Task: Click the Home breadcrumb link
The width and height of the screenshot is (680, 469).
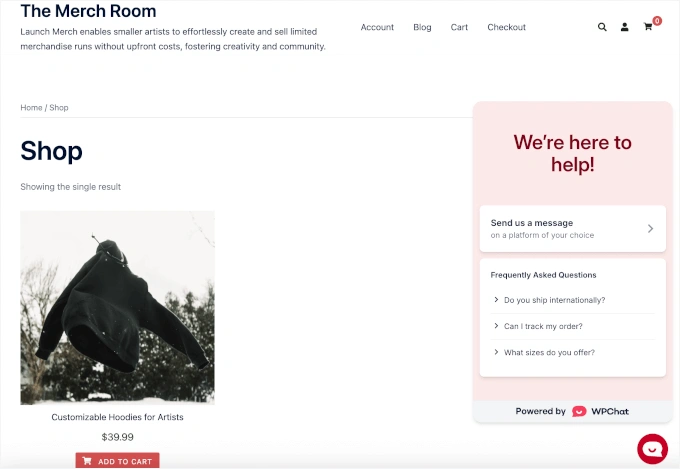Action: click(x=31, y=107)
